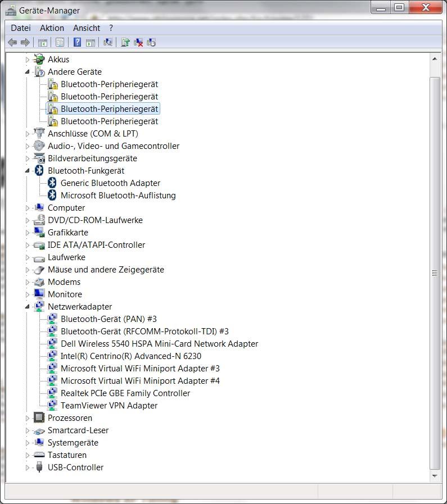
Task: Click the Netzwerkadapter network icon
Action: click(39, 306)
